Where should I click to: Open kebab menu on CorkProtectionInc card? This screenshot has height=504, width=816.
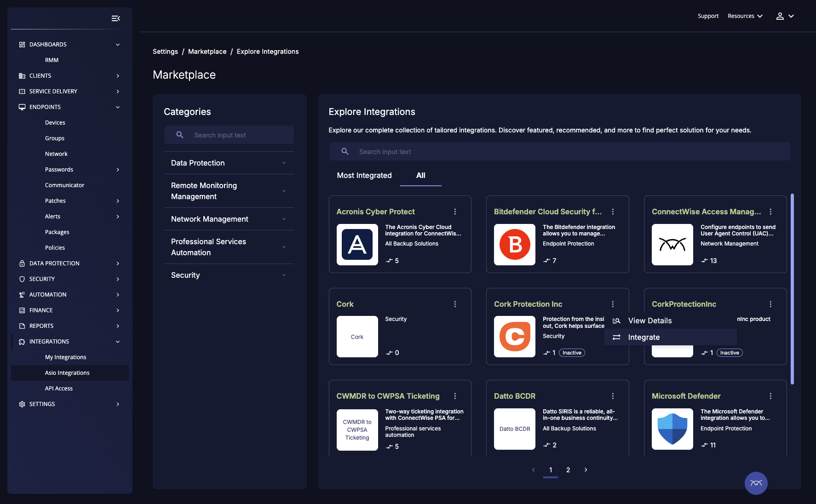click(x=770, y=304)
